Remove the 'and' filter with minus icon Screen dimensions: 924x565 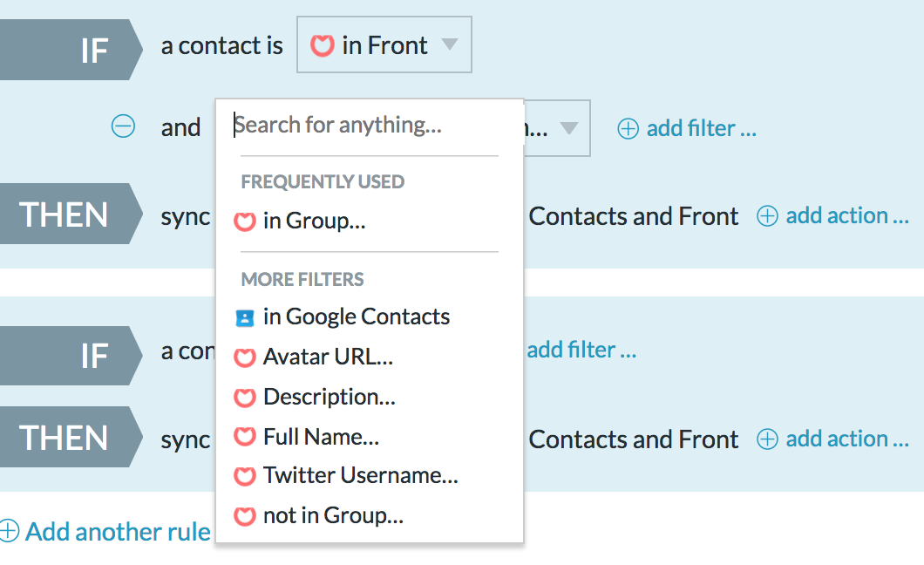(123, 126)
